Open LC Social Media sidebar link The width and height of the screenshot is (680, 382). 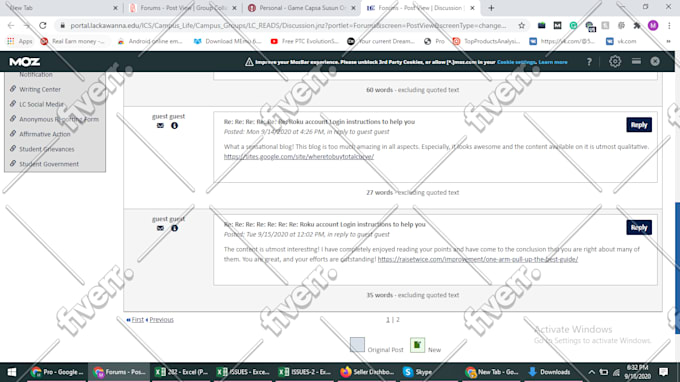tap(41, 104)
